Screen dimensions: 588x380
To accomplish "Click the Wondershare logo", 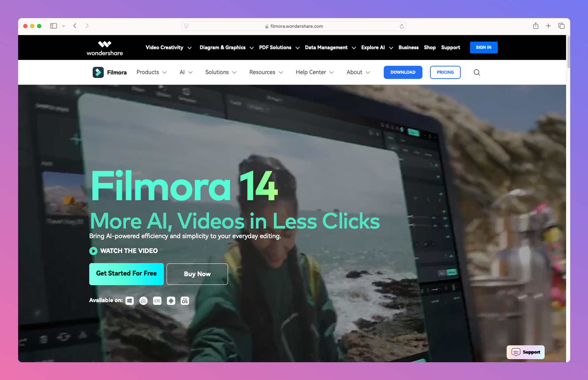I will coord(104,48).
